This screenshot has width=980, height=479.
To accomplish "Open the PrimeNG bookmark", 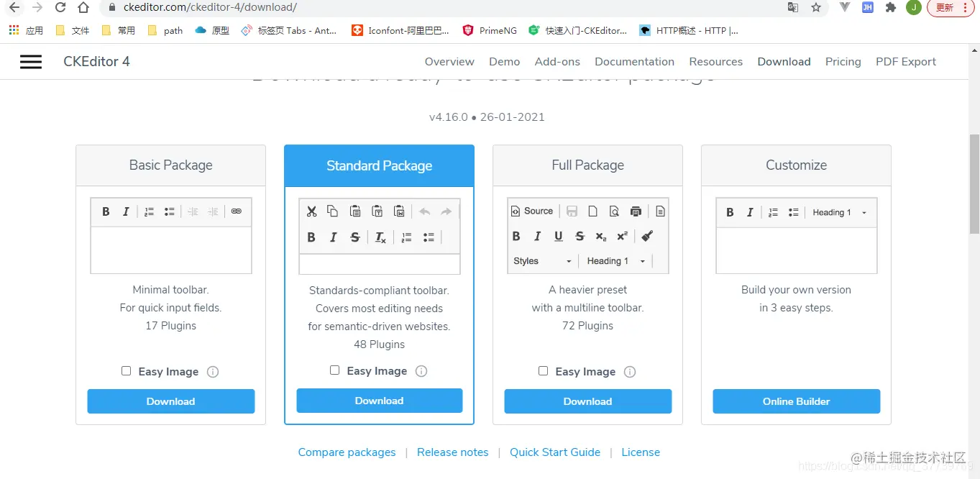I will click(490, 30).
